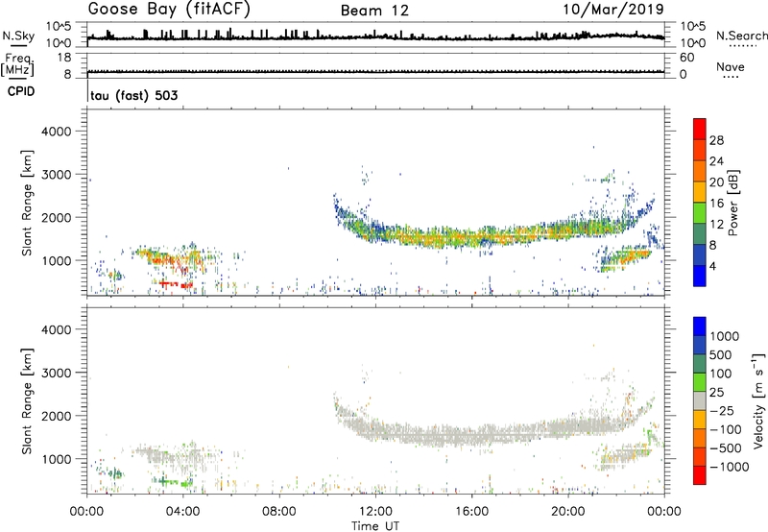Click the 'N.Sky' label
The height and width of the screenshot is (532, 768).
18,36
